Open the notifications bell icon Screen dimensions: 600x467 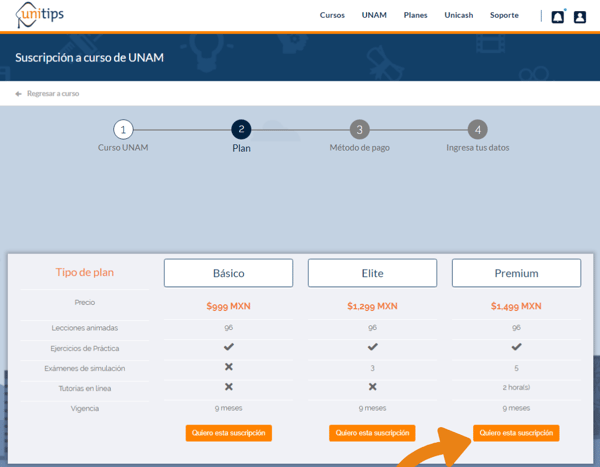pyautogui.click(x=558, y=16)
